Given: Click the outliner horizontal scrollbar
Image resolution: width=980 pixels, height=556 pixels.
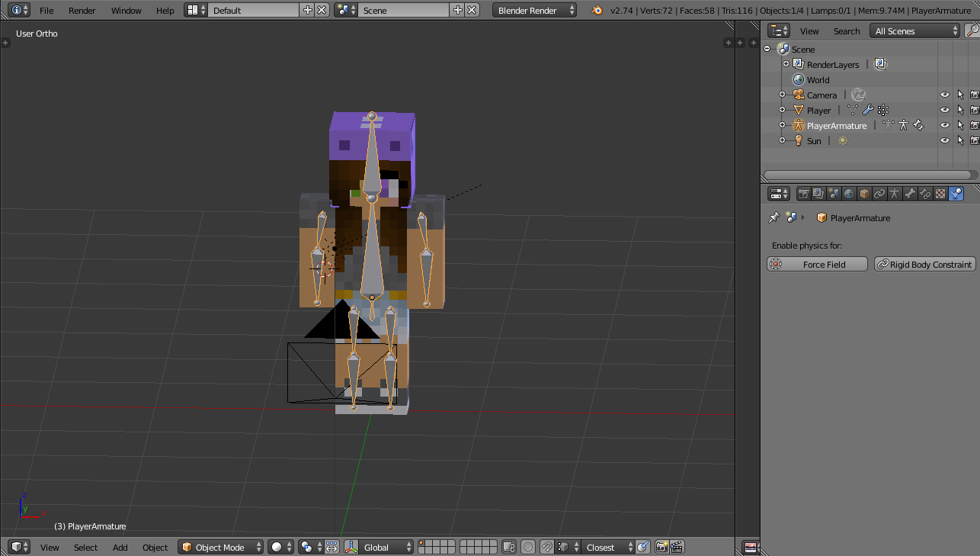Looking at the screenshot, I should 866,175.
